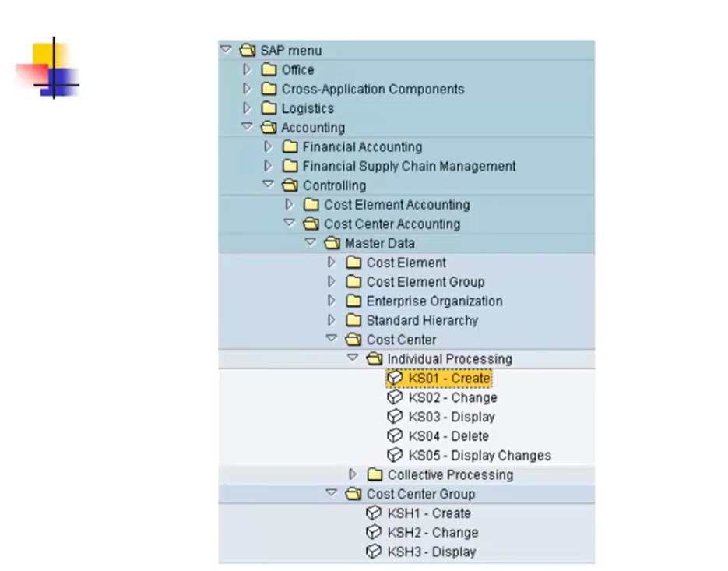The width and height of the screenshot is (728, 571).
Task: Select the 'KS03 - Display' transaction
Action: pyautogui.click(x=452, y=417)
